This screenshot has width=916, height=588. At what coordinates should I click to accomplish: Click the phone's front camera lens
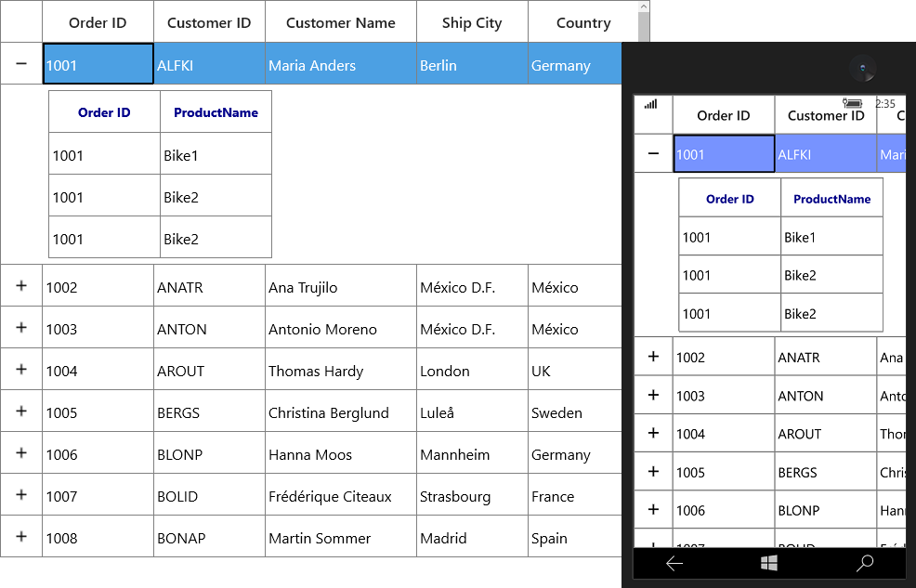pos(863,69)
